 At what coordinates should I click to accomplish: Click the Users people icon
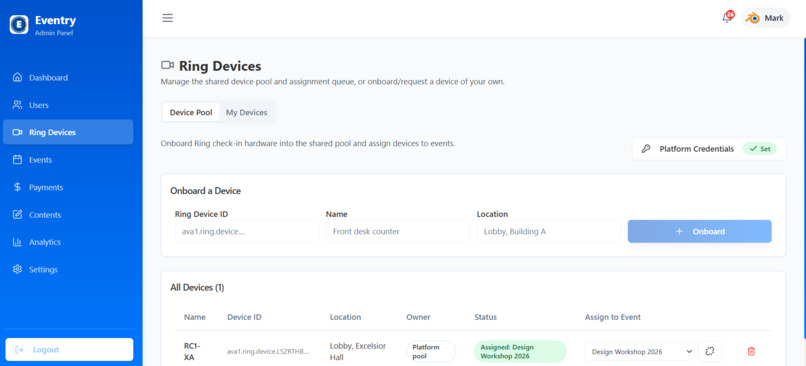tap(17, 105)
